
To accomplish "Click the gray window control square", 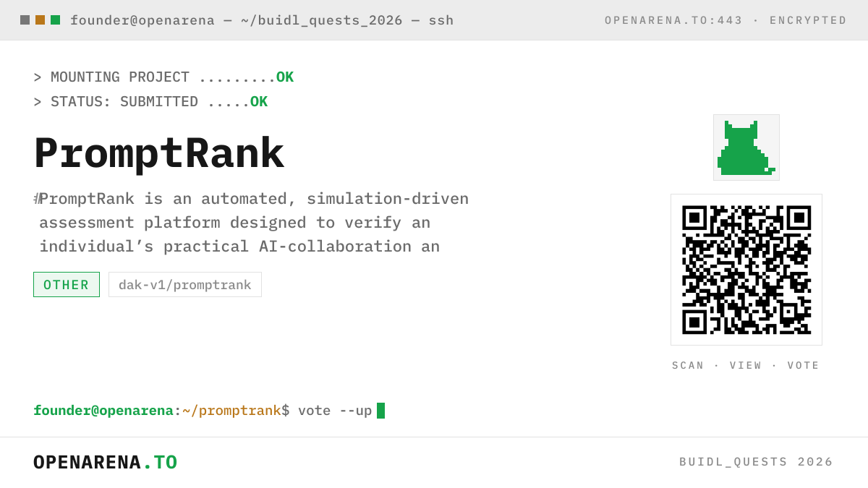I will 25,20.
